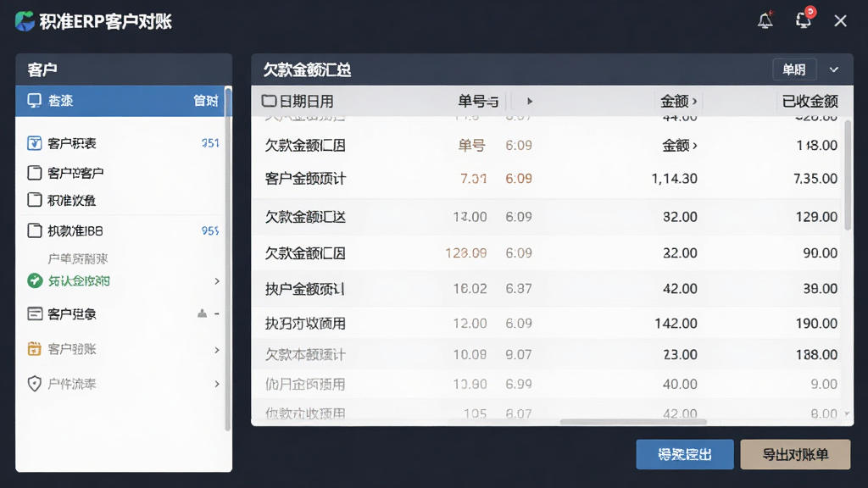Click the shield icon beside 户件流率
This screenshot has height=488, width=868.
[x=34, y=384]
